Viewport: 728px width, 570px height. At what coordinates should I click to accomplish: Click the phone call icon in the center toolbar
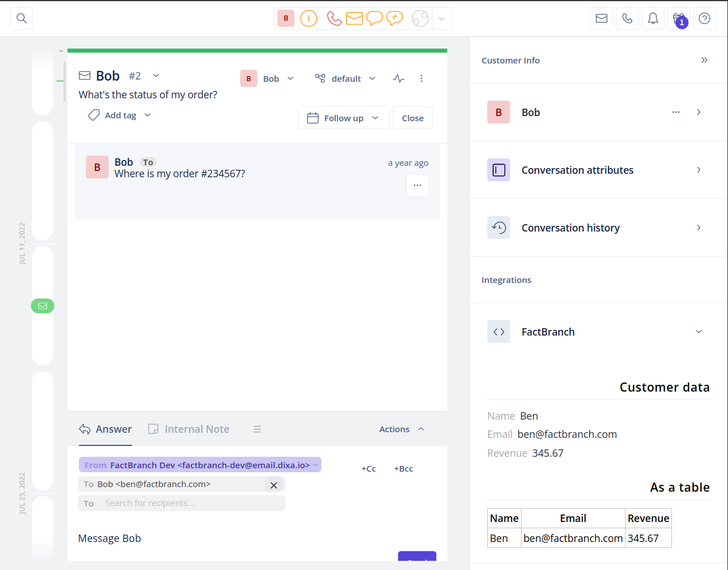pyautogui.click(x=334, y=18)
